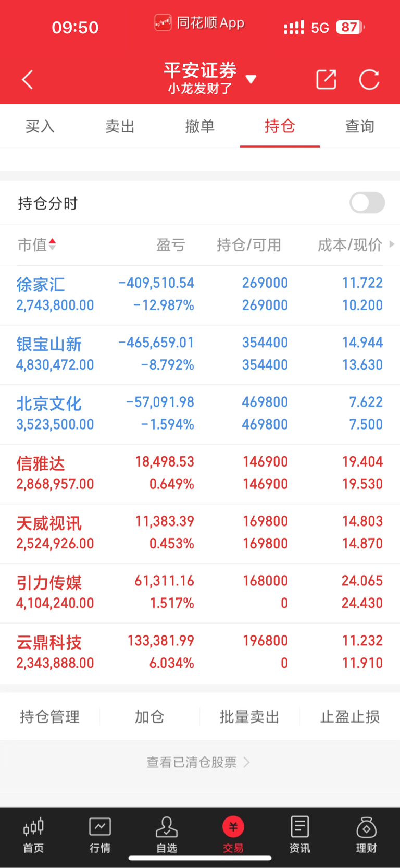This screenshot has width=400, height=868.
Task: Open 自选 watchlist icon
Action: point(167,835)
